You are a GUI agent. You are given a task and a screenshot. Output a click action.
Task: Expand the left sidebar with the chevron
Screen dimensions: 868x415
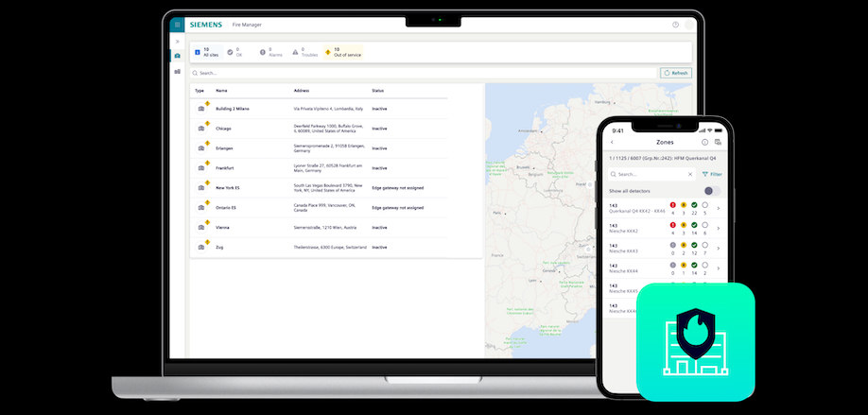[x=177, y=42]
